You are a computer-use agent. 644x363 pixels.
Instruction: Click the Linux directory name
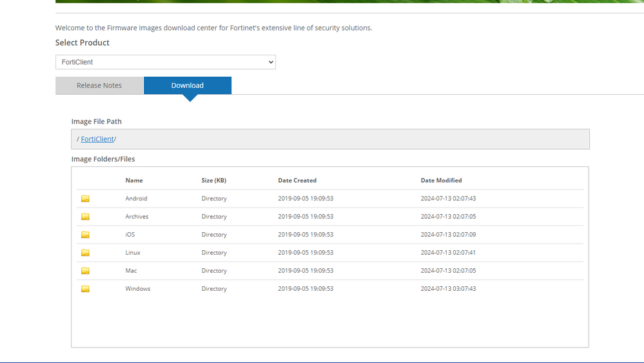(133, 253)
